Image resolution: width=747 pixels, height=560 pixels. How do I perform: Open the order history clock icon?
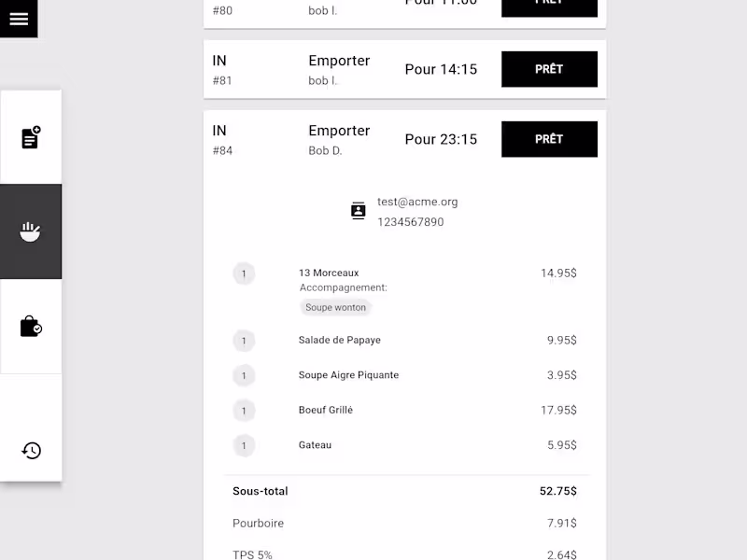[31, 451]
